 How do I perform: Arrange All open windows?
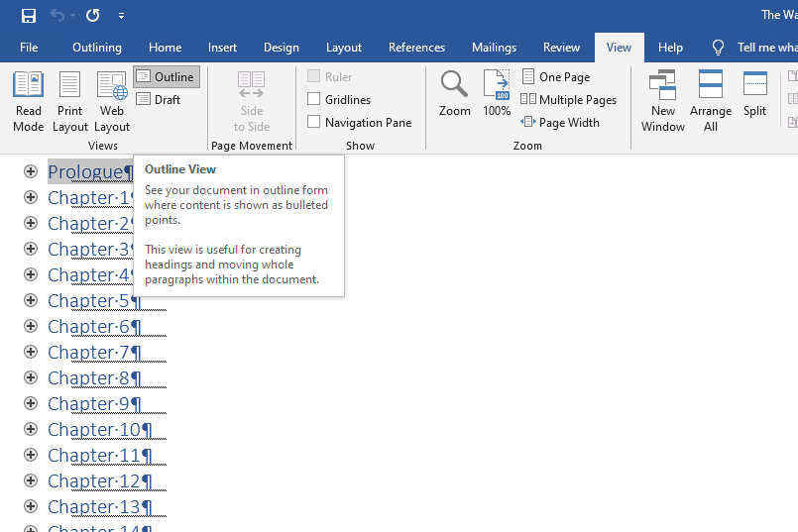711,101
